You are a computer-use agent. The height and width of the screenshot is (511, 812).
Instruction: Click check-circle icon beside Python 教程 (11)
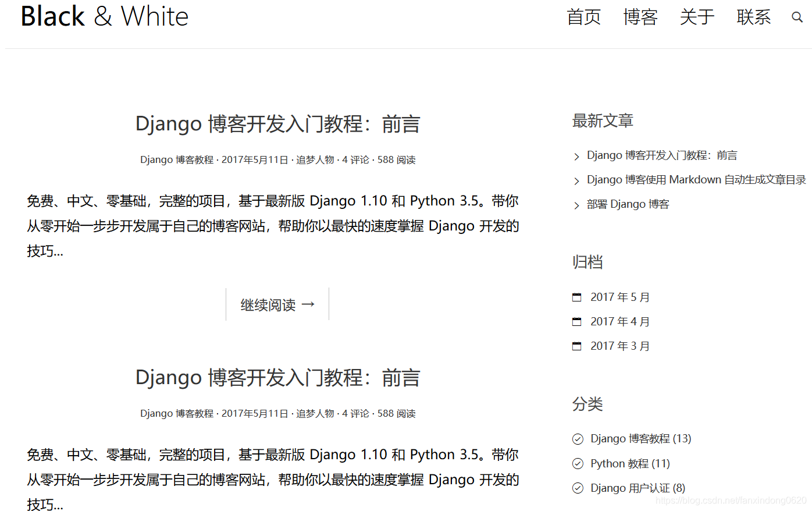click(578, 464)
